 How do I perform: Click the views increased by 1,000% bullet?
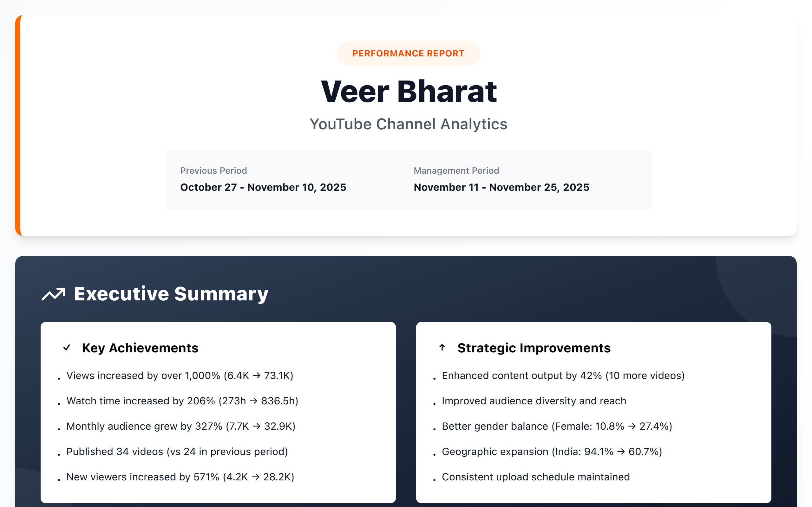(180, 375)
